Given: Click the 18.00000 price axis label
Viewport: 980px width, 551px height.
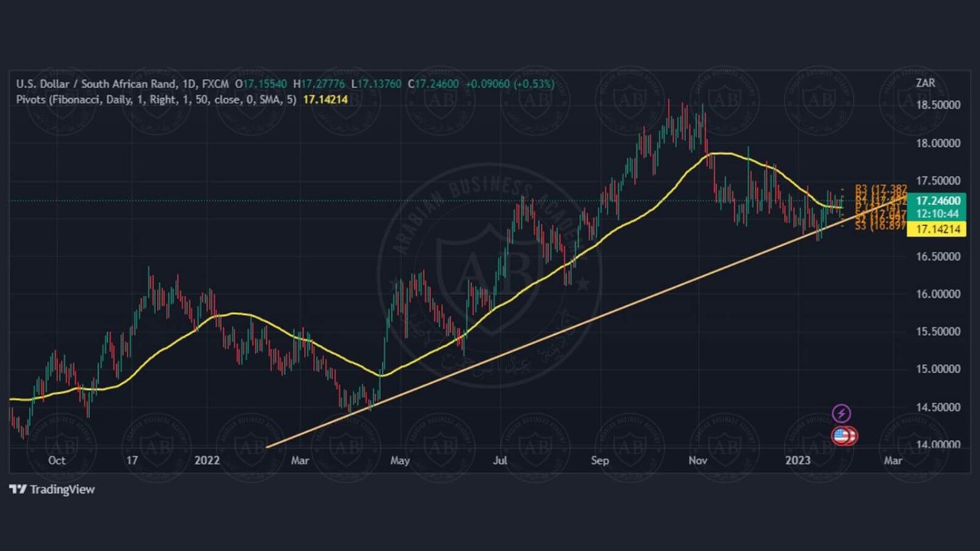Looking at the screenshot, I should tap(938, 143).
